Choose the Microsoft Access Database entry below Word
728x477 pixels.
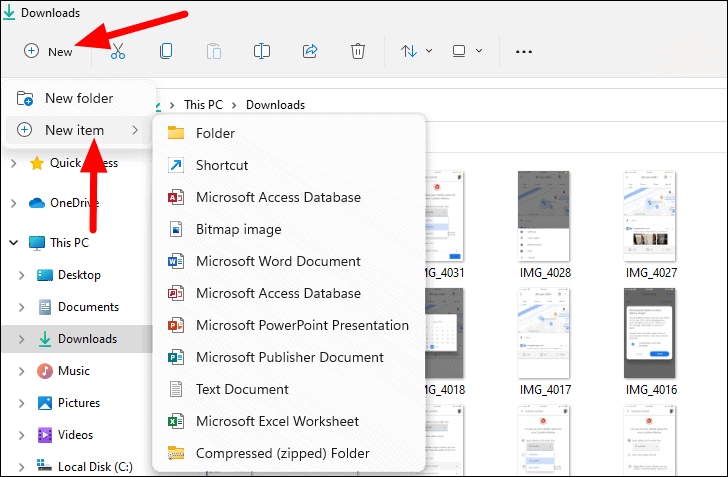point(288,294)
